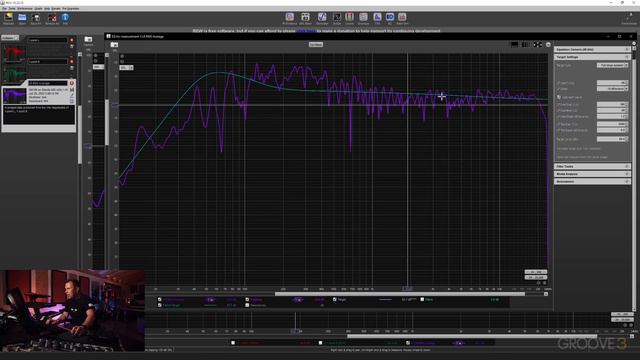The height and width of the screenshot is (360, 640).
Task: Click the pencil edit icon for L+R RMS Average
Action: click(72, 95)
